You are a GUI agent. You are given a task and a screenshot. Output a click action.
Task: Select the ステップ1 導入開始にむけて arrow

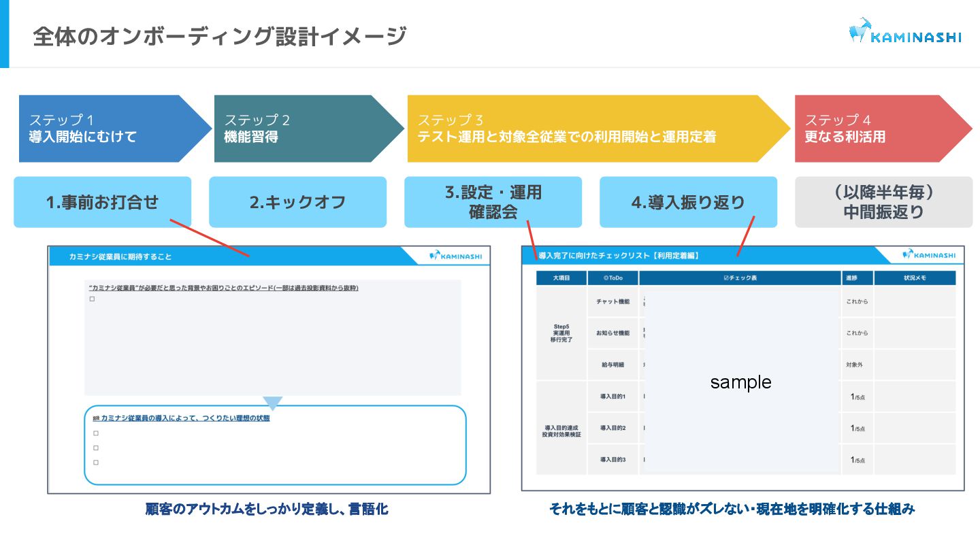tap(116, 129)
